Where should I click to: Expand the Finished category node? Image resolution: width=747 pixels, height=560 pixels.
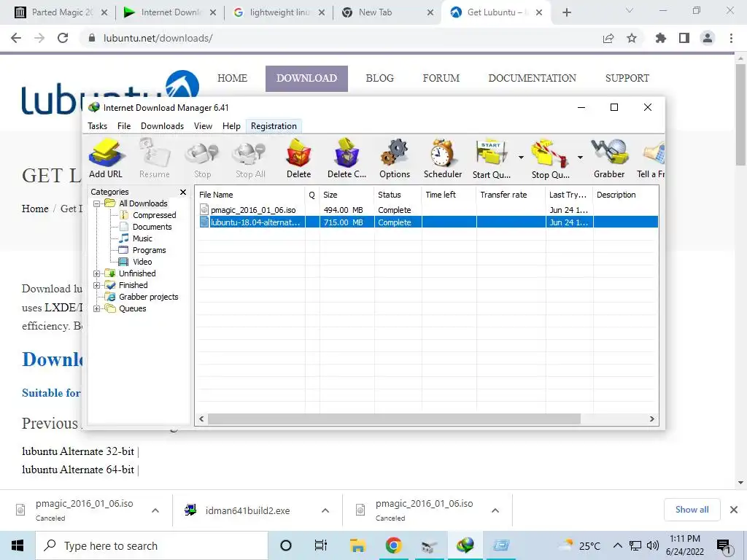tap(97, 285)
